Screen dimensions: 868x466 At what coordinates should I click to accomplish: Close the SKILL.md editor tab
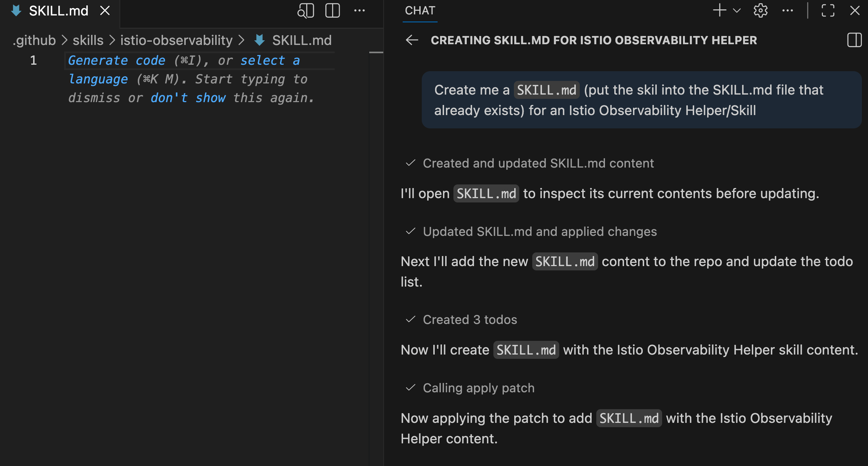(x=104, y=10)
